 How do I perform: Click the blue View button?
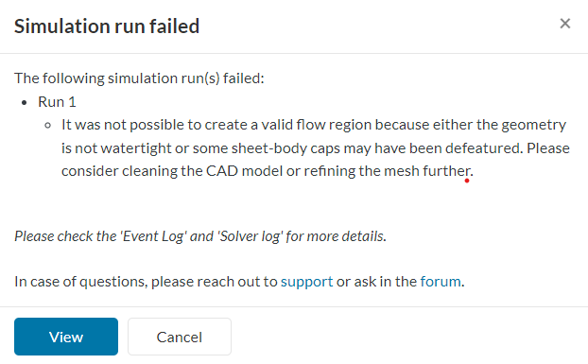(66, 337)
